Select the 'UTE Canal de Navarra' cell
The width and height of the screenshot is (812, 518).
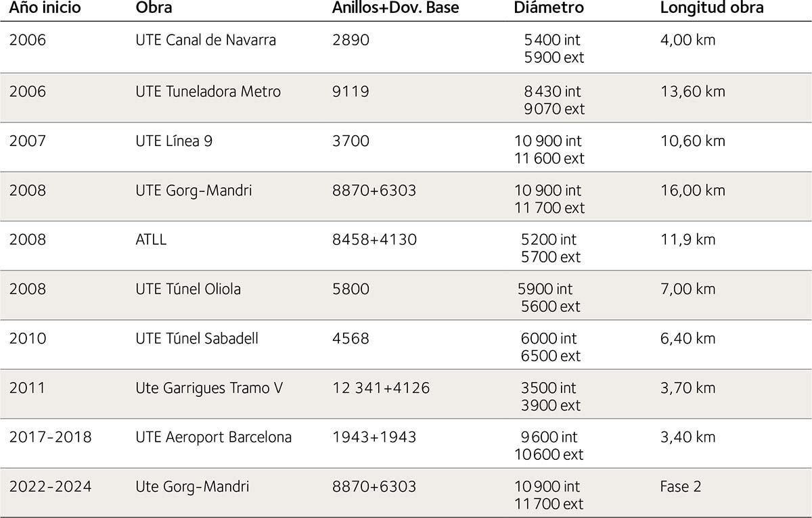coord(206,40)
